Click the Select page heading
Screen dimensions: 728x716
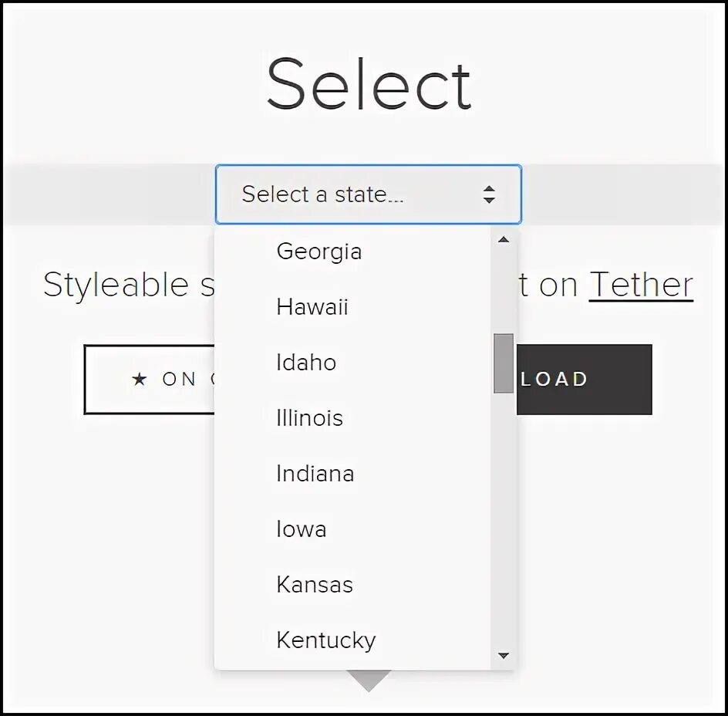point(369,85)
